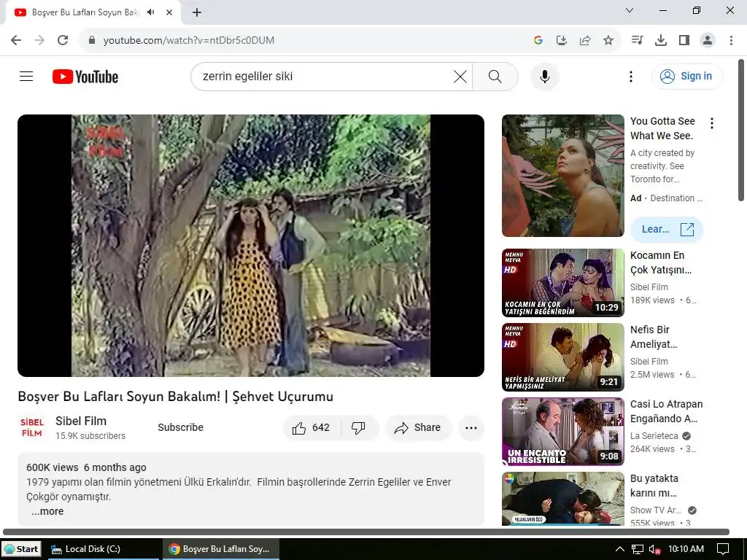Open the notification center icon

[x=723, y=549]
